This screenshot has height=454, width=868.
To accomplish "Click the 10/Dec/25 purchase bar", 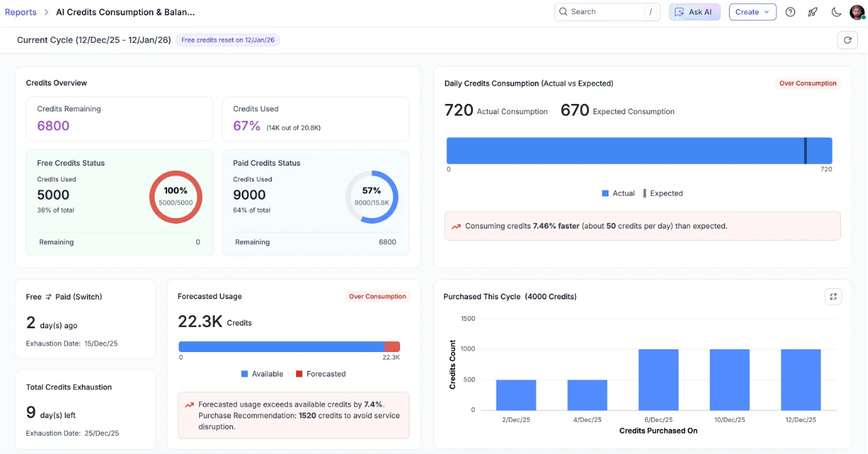I will point(730,380).
